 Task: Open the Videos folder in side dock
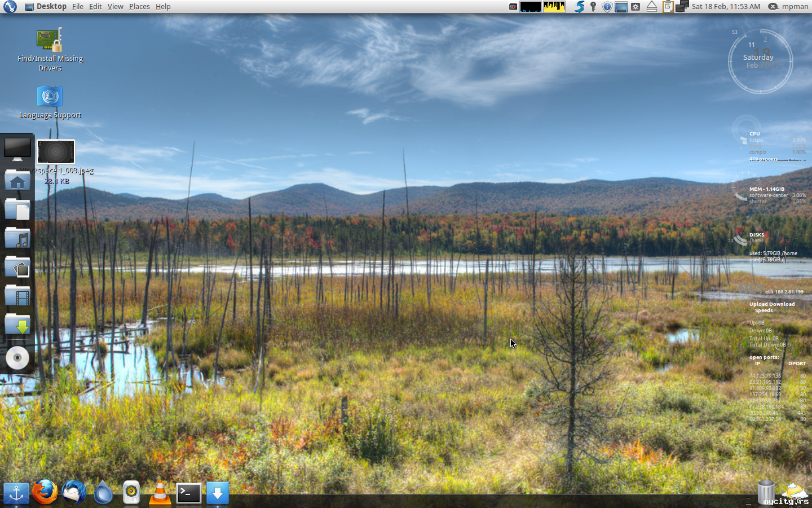(x=17, y=295)
